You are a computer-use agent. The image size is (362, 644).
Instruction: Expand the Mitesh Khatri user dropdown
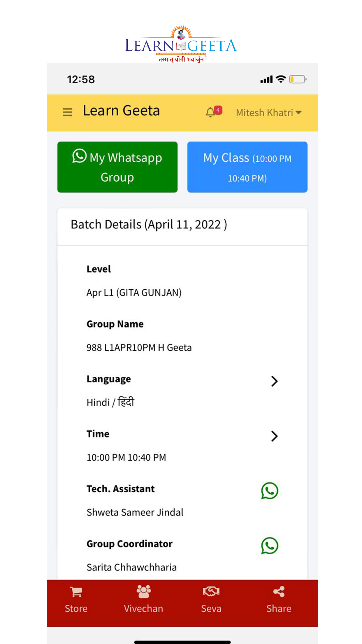point(269,113)
